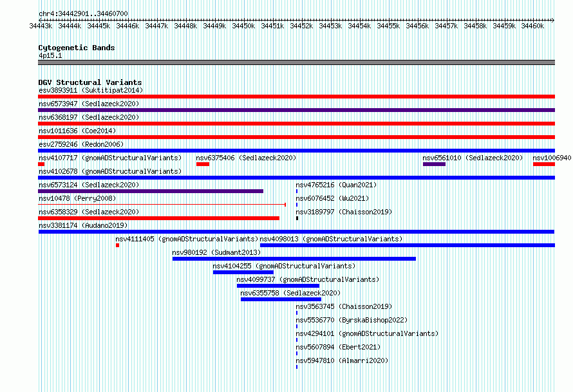Open the nsv6561010 (Sedlazeck2020) label
This screenshot has height=392, width=573.
pyautogui.click(x=473, y=158)
